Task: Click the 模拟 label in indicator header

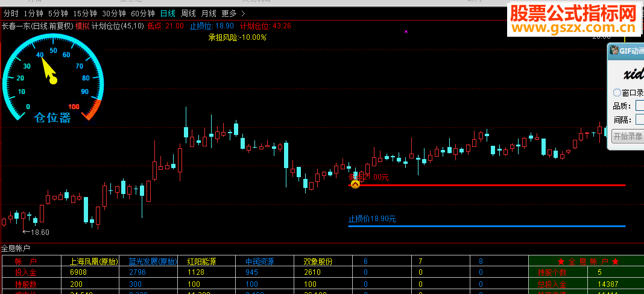Action: pyautogui.click(x=82, y=26)
